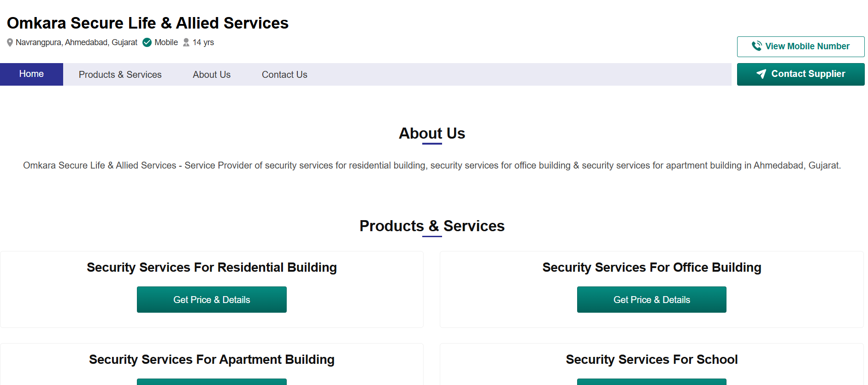Image resolution: width=868 pixels, height=385 pixels.
Task: Click the member years person icon
Action: pyautogui.click(x=186, y=42)
